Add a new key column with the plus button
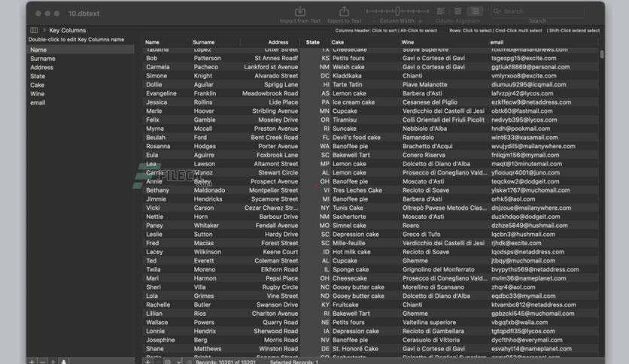Screen dimensions: 629x364 click(32, 361)
